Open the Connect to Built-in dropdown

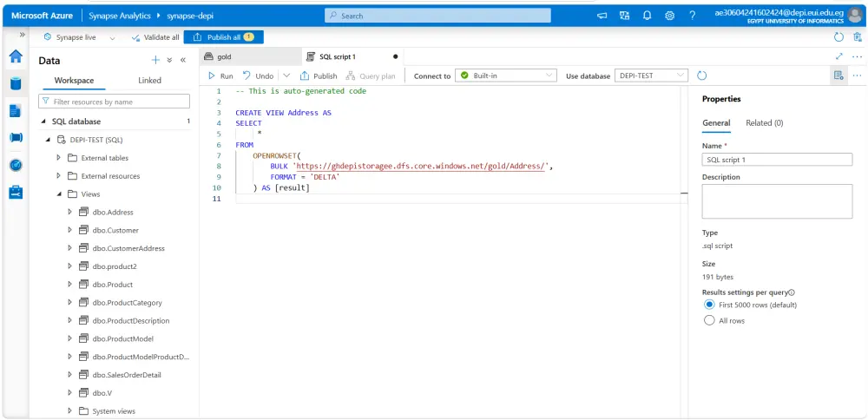[x=505, y=75]
